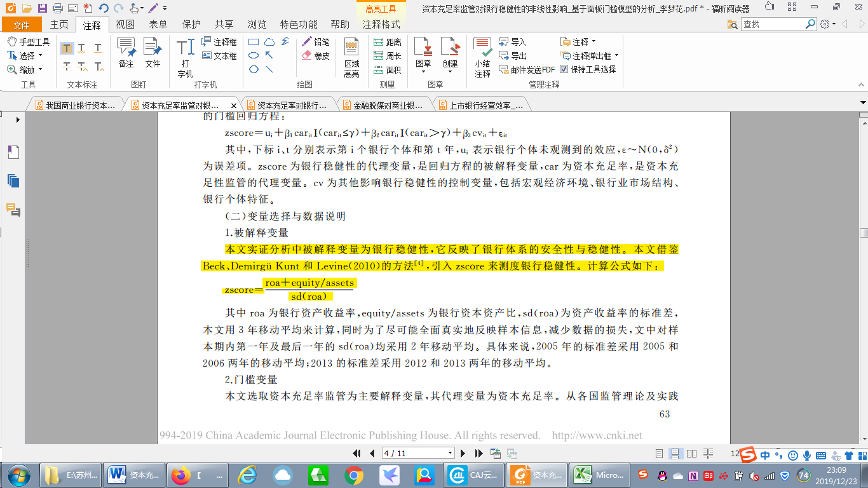
Task: Start the Typewriter tool (打字机)
Action: (x=185, y=58)
